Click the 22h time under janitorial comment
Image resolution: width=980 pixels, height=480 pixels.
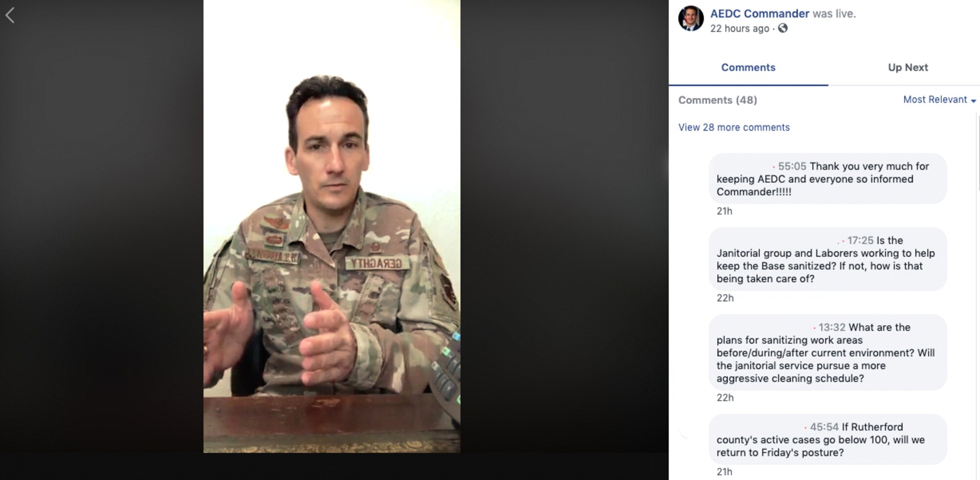(x=725, y=298)
